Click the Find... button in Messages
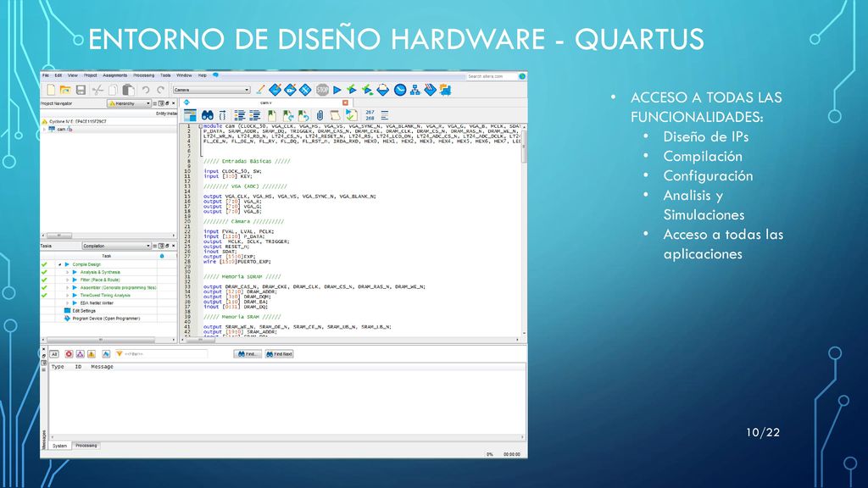The height and width of the screenshot is (488, 868). pos(248,354)
